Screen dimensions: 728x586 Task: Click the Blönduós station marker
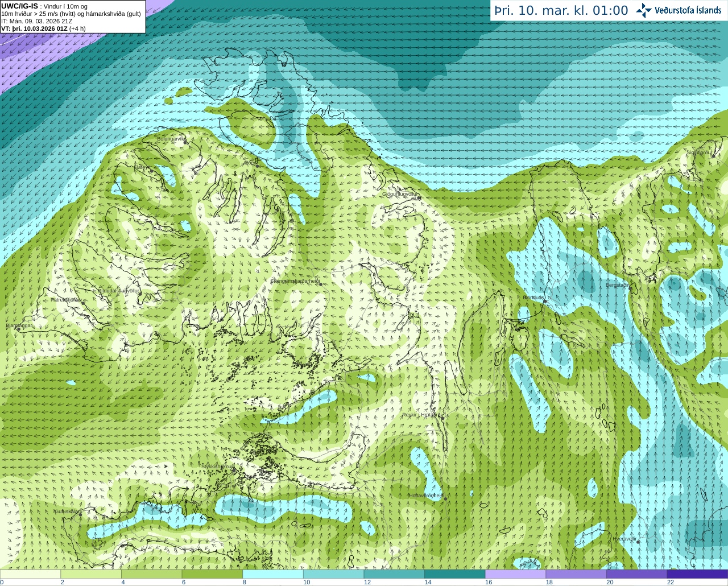545,302
